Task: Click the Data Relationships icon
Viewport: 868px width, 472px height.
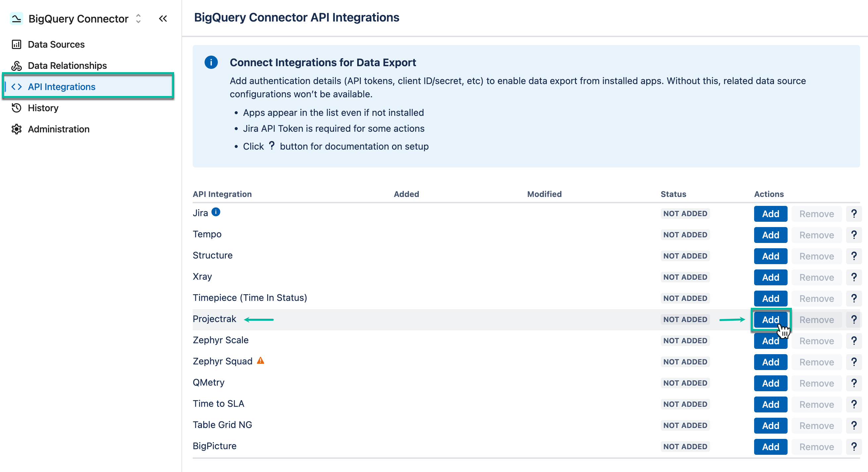Action: click(x=17, y=65)
